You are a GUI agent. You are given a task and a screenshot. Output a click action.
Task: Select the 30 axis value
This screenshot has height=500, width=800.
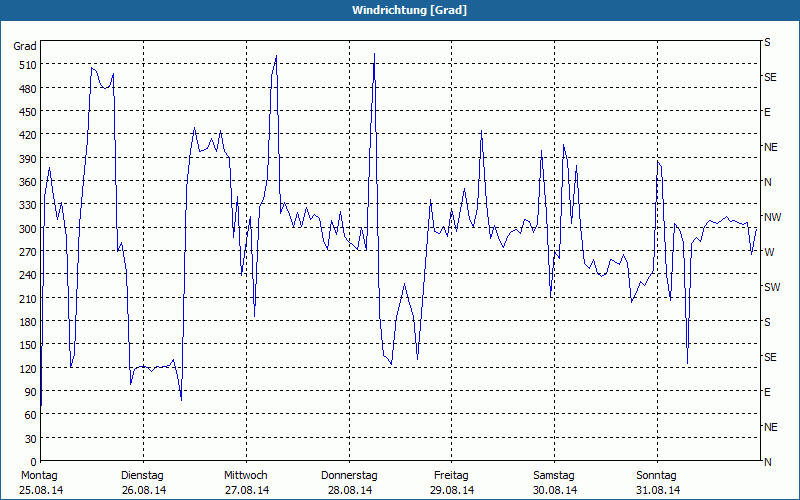[31, 439]
